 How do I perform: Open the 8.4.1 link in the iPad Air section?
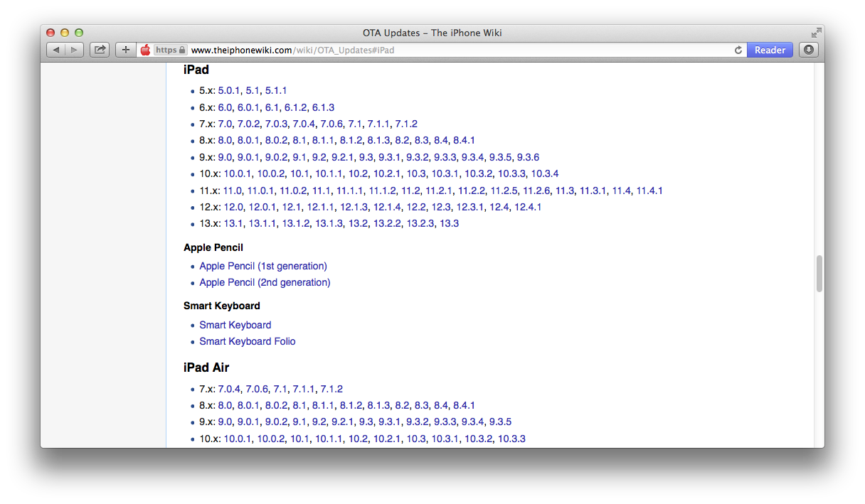pos(464,405)
